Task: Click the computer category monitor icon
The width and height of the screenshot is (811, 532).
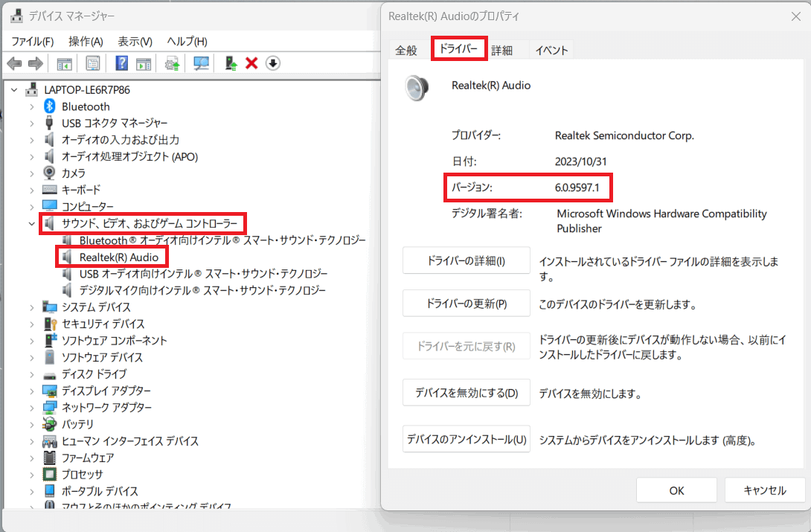Action: 50,206
